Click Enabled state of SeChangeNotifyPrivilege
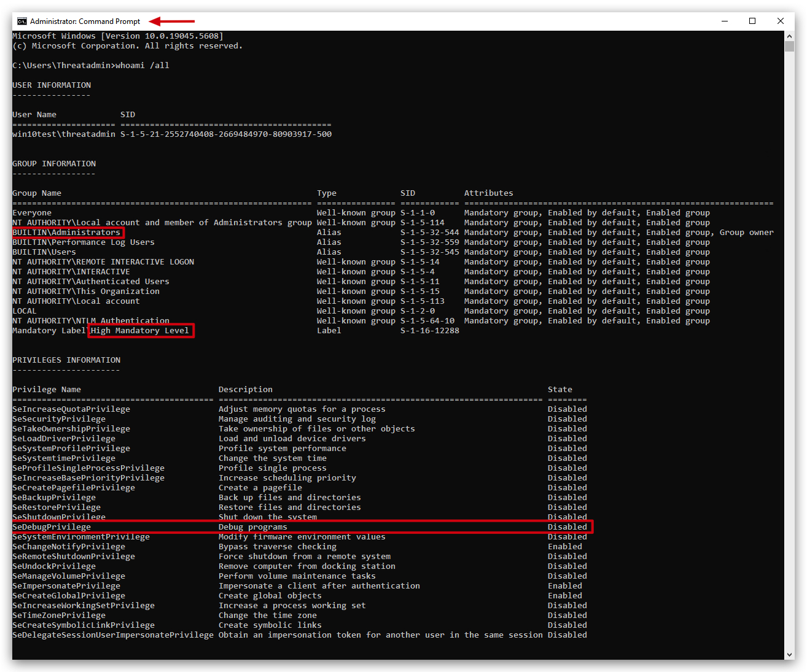The height and width of the screenshot is (672, 807). click(x=565, y=547)
